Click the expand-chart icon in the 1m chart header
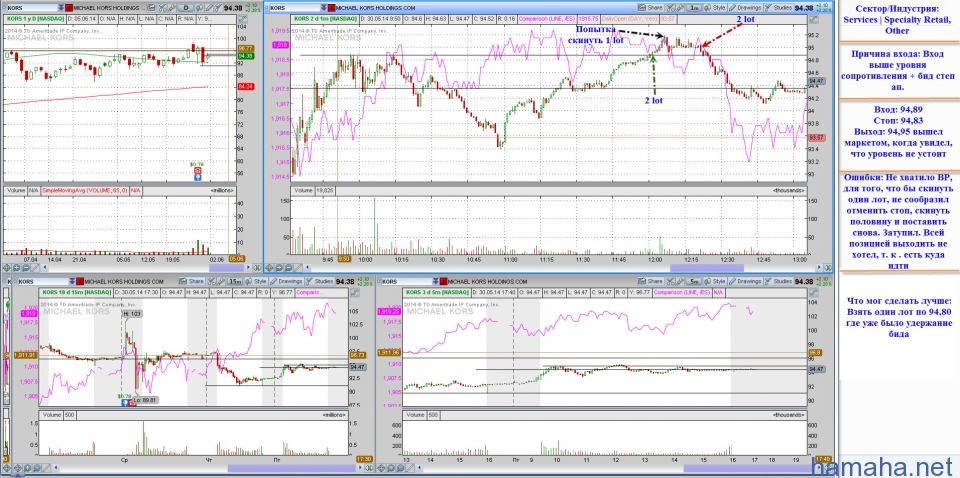Screen dimensions: 960x478 click(x=813, y=17)
